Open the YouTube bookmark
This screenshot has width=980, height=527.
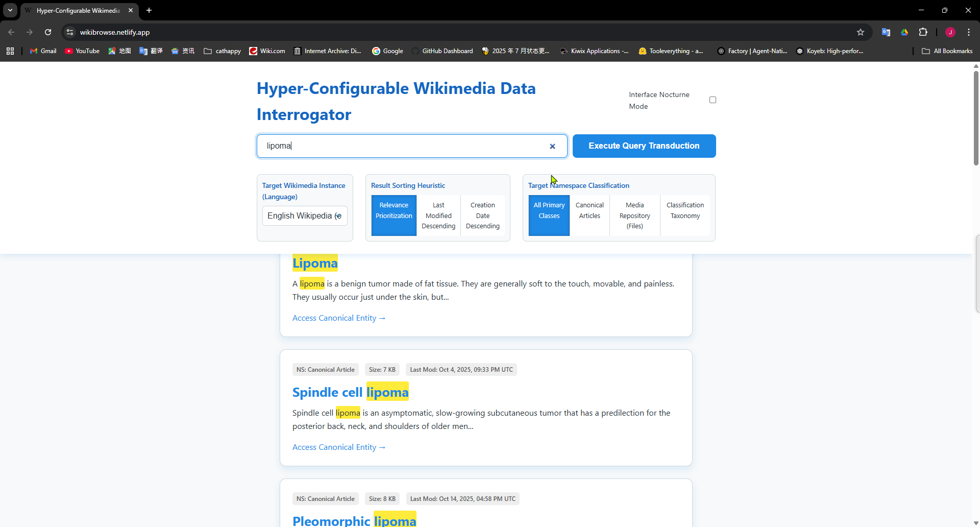82,51
